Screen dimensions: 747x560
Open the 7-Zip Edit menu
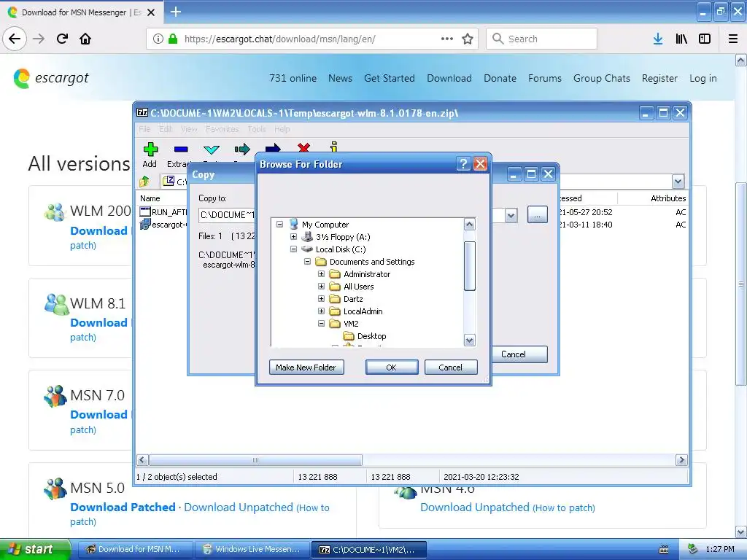(166, 129)
